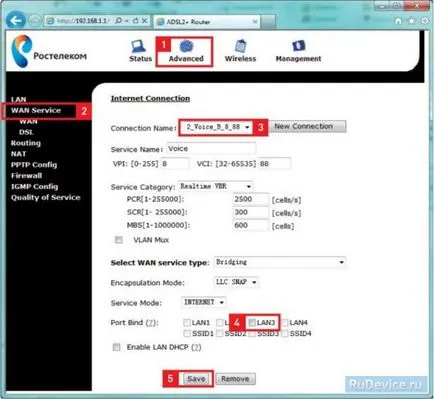This screenshot has height=399, width=434.
Task: Open browser tools gear icon
Action: coord(425,21)
